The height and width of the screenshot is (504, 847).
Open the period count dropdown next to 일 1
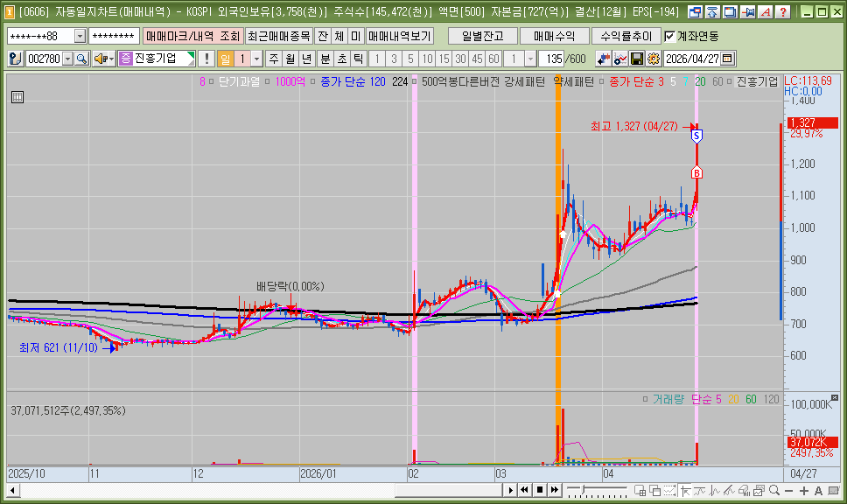257,59
